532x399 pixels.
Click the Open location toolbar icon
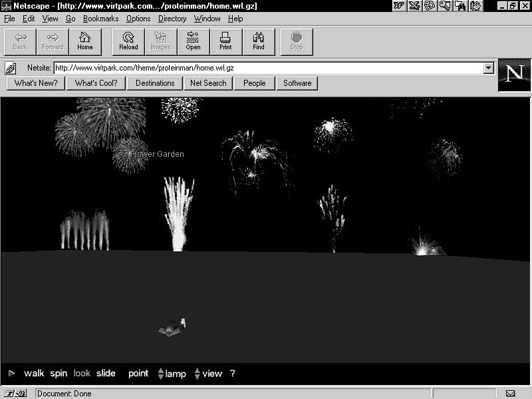[x=193, y=41]
